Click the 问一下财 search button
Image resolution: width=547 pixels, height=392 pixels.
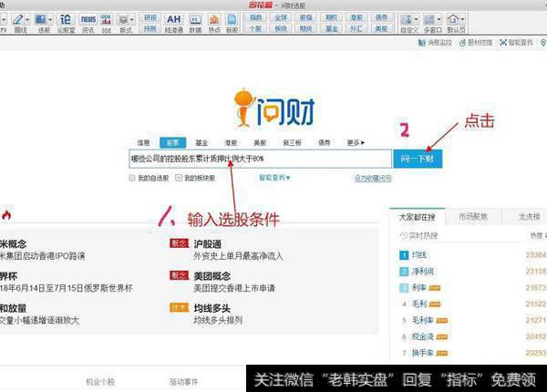pos(418,159)
